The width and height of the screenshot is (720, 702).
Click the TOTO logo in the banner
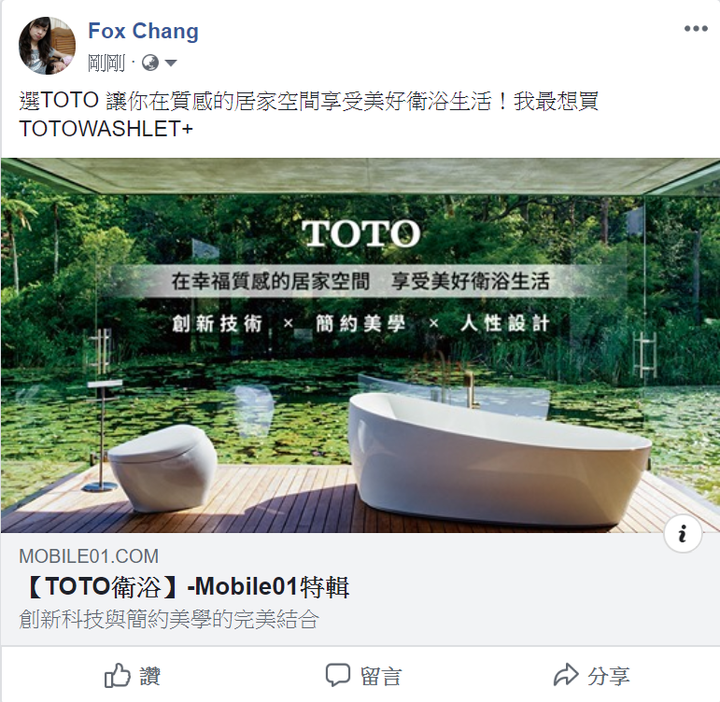[361, 233]
